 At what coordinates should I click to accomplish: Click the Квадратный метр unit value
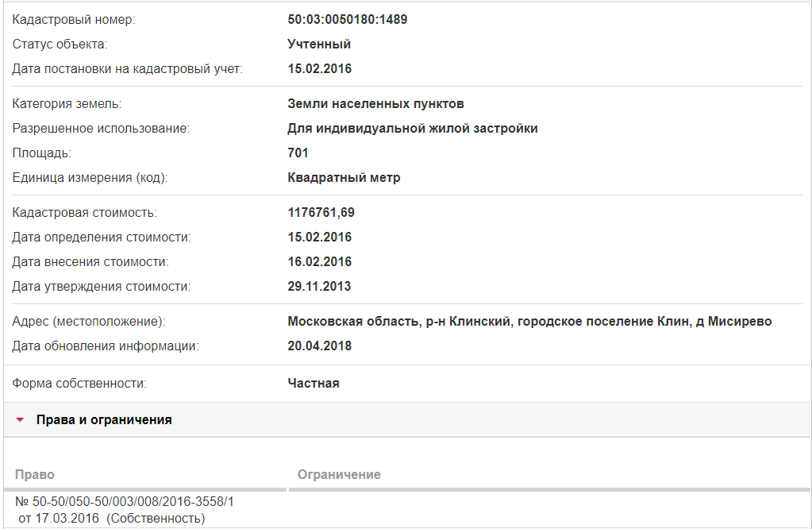(344, 178)
